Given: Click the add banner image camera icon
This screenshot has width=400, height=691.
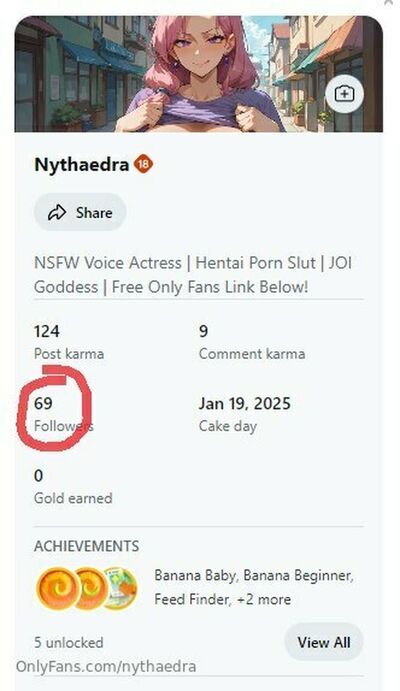Looking at the screenshot, I should [x=344, y=94].
